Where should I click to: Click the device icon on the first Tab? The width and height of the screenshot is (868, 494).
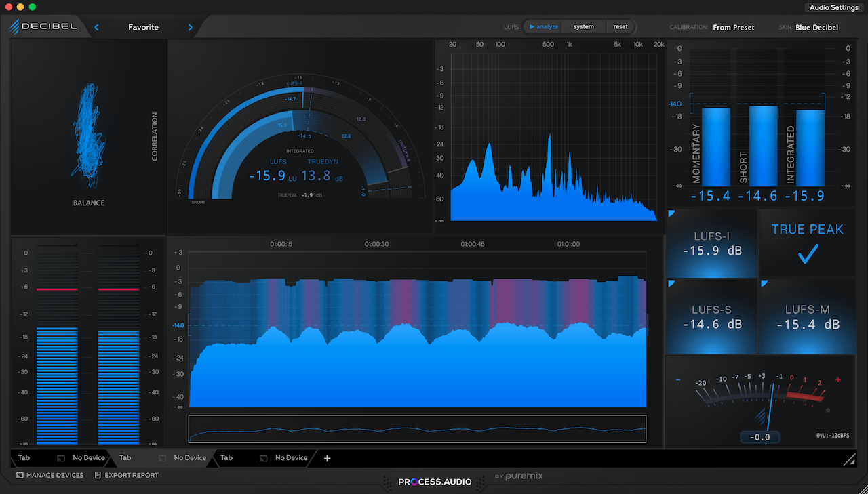[x=60, y=458]
